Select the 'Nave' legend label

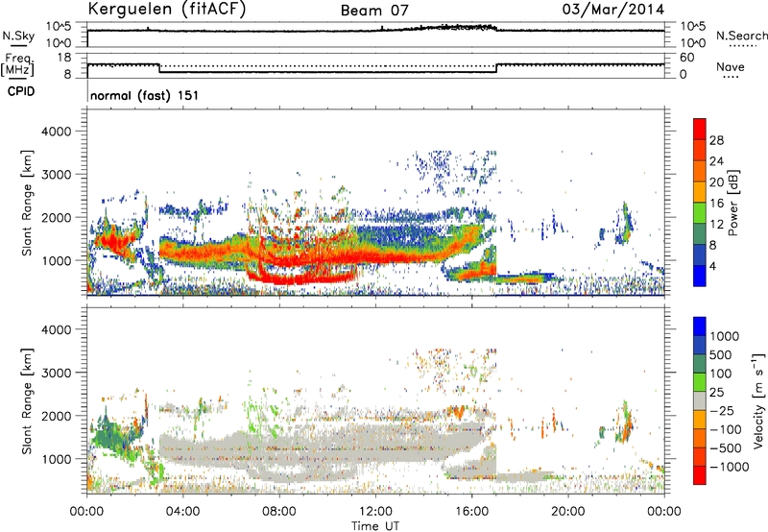click(731, 67)
